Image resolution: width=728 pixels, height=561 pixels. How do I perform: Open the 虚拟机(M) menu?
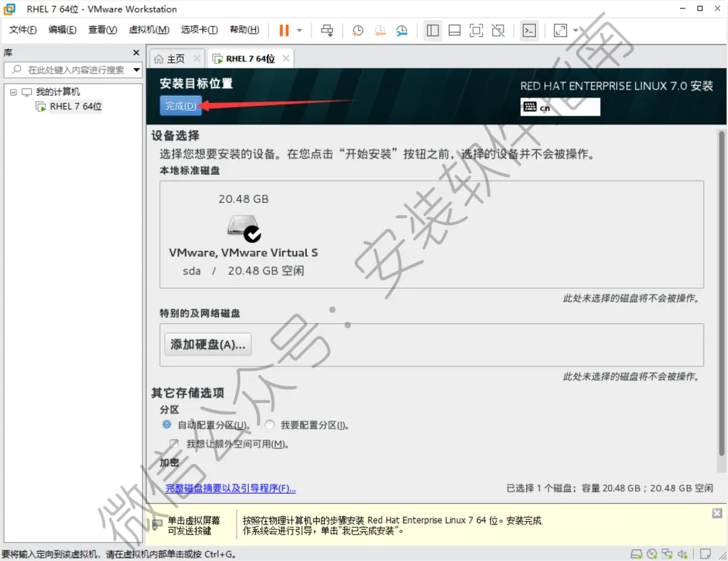tap(149, 30)
